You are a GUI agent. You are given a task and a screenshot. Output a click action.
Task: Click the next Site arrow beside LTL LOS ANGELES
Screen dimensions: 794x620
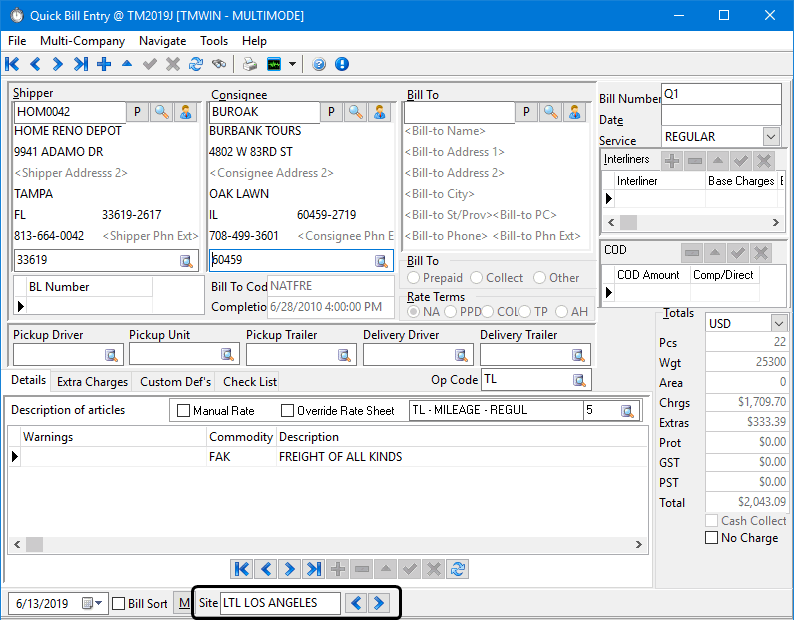[378, 603]
